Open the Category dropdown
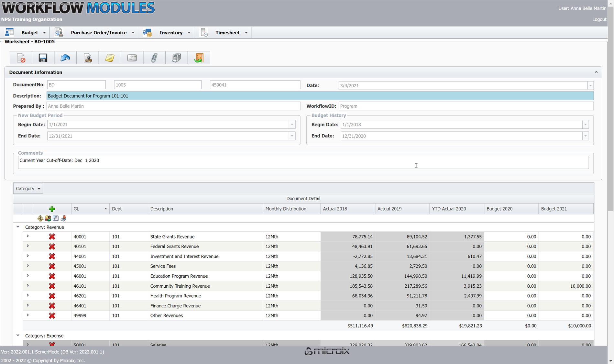 [x=28, y=189]
